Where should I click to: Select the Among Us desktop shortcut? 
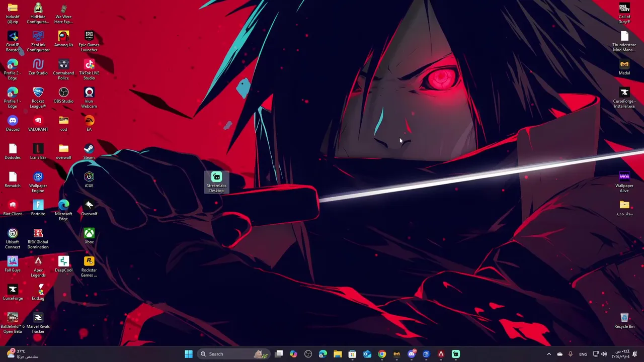pyautogui.click(x=63, y=39)
